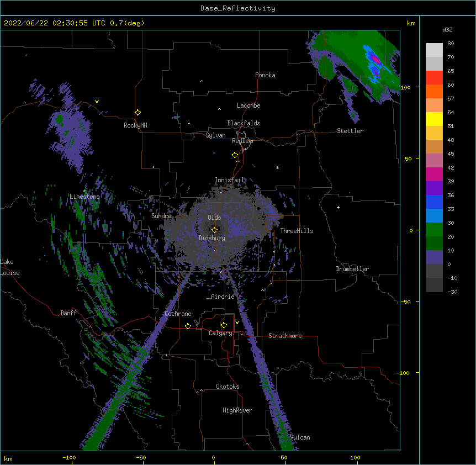Click the Blackfalds label
Image resolution: width=476 pixels, height=465 pixels.
pyautogui.click(x=244, y=123)
